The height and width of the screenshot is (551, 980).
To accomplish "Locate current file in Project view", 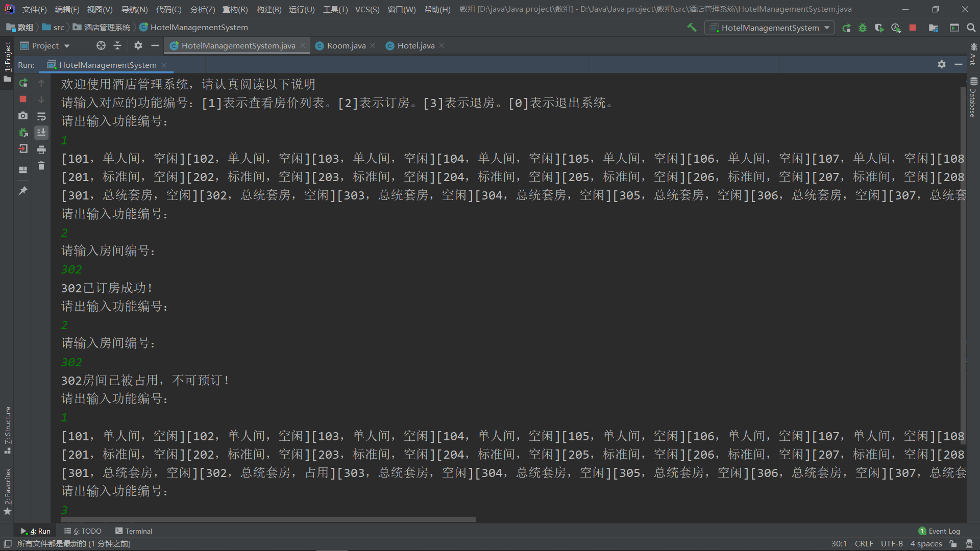I will (x=101, y=46).
